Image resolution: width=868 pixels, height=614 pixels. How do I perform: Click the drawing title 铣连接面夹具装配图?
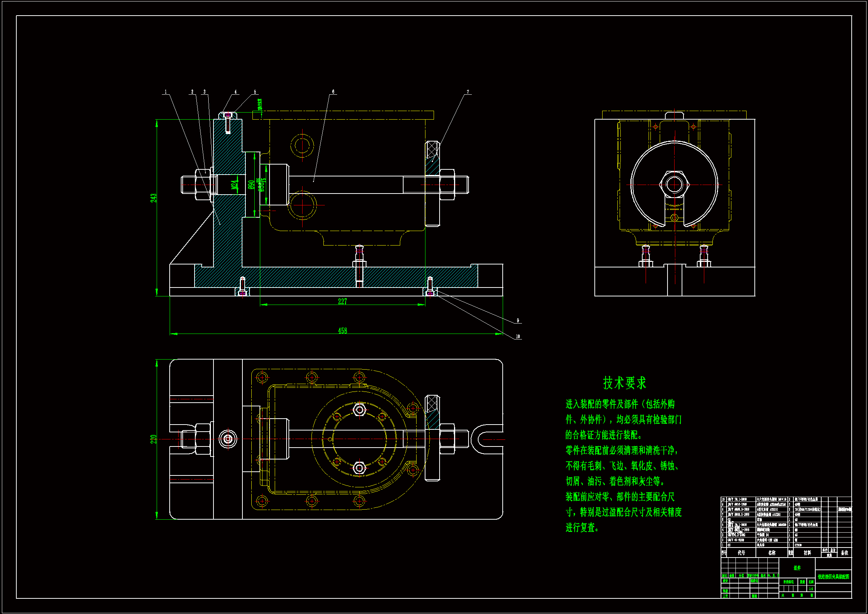click(833, 577)
